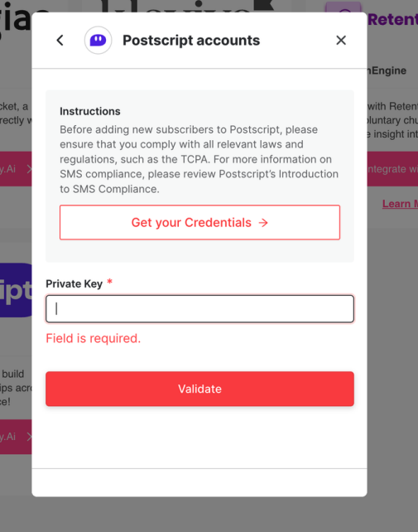Click the arrow icon beside Get your Credentials

click(x=263, y=223)
